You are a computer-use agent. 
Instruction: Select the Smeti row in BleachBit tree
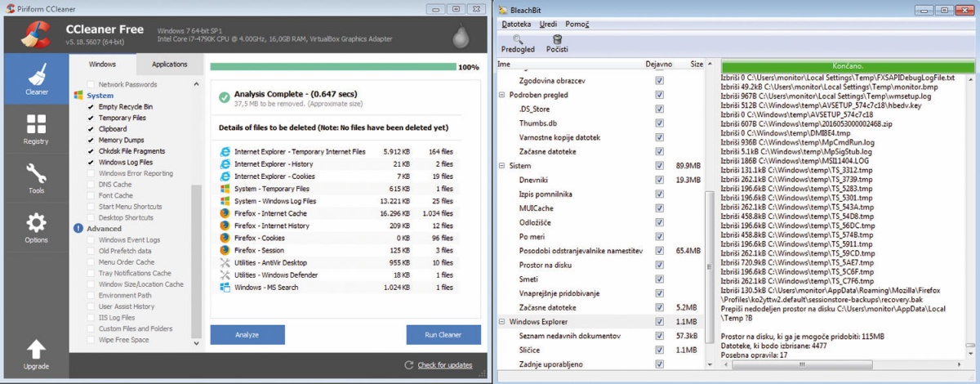[601, 279]
